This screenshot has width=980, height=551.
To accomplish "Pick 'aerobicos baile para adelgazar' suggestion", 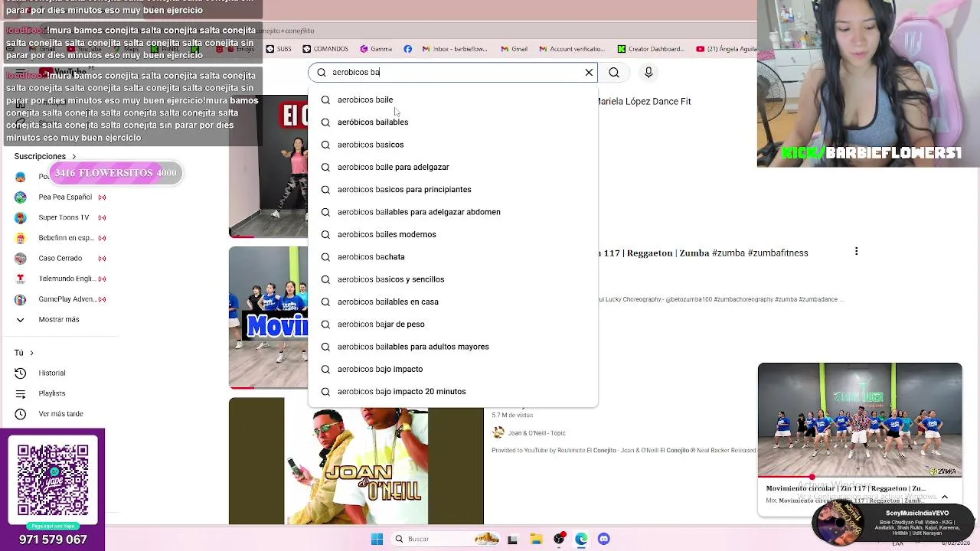I will pyautogui.click(x=452, y=167).
